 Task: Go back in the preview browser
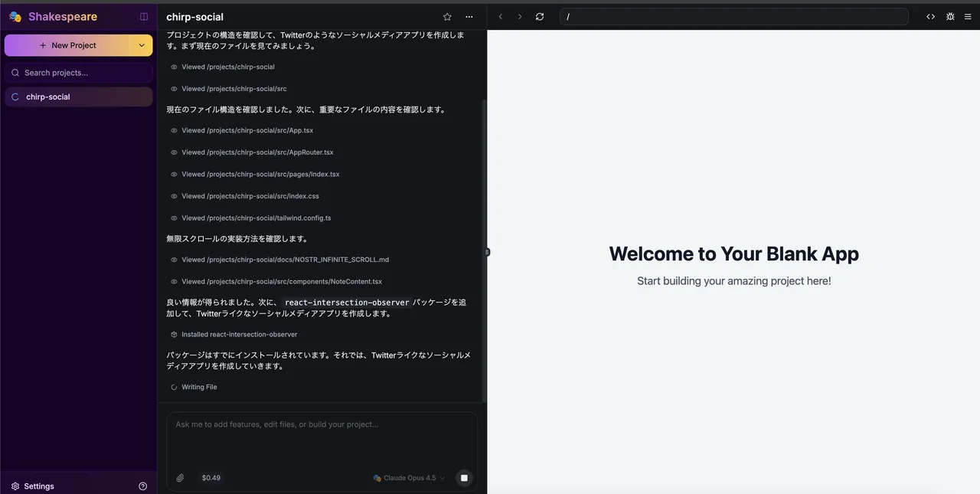coord(501,17)
